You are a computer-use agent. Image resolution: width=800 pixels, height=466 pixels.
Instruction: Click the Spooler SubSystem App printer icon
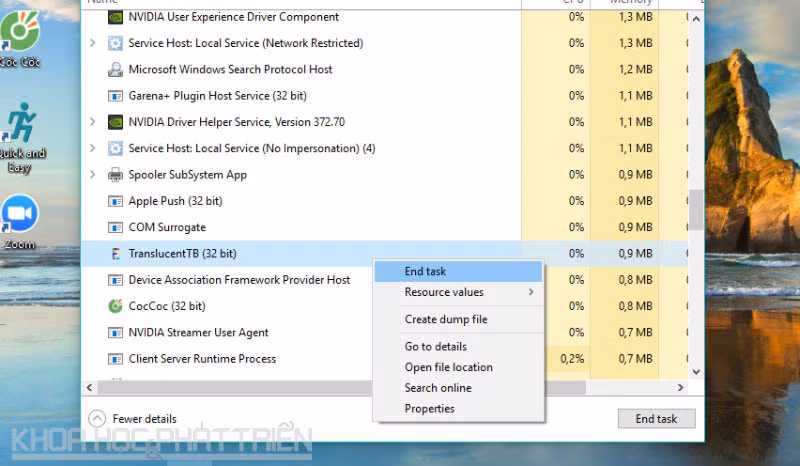coord(115,175)
